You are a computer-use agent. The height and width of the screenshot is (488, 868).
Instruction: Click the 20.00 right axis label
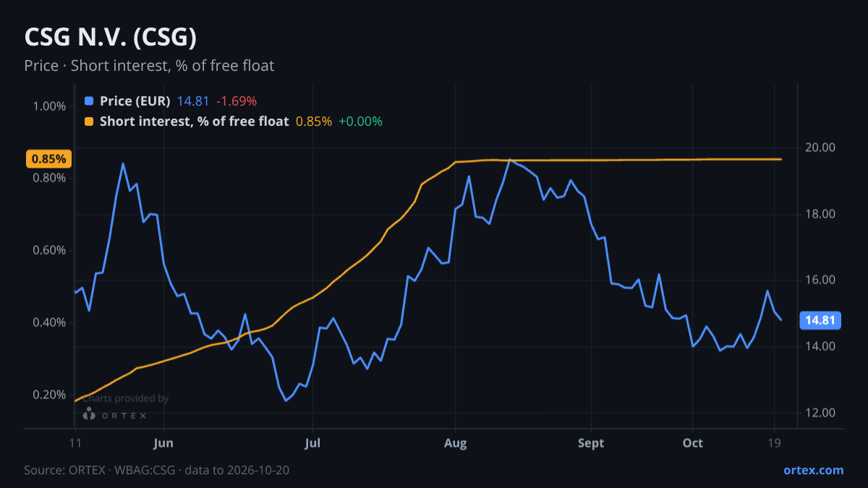(x=820, y=148)
